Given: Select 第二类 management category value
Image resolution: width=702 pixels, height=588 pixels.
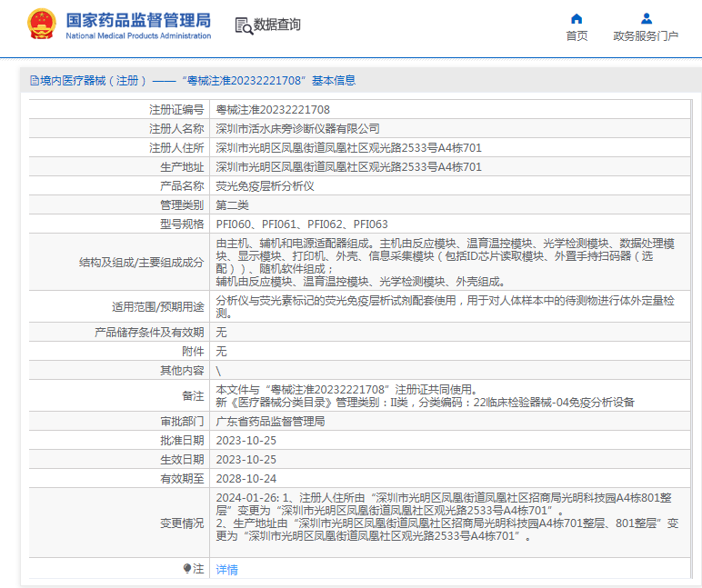Looking at the screenshot, I should coord(233,205).
